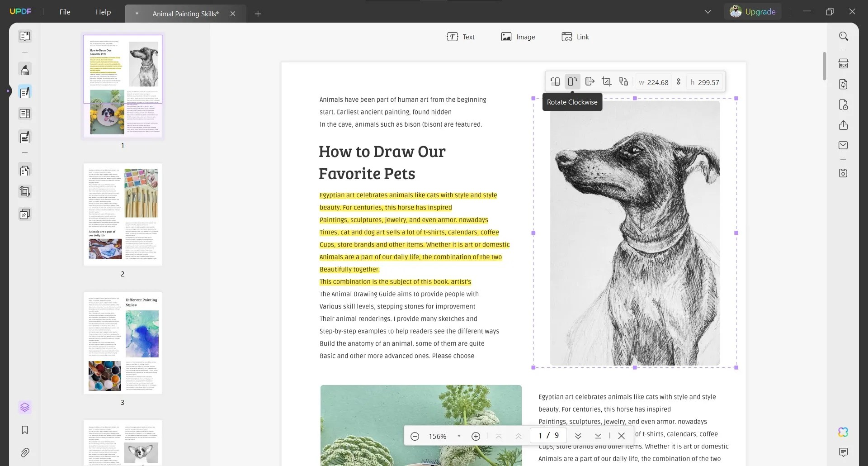Viewport: 868px width, 466px height.
Task: Open the bookmarks panel
Action: [x=25, y=430]
